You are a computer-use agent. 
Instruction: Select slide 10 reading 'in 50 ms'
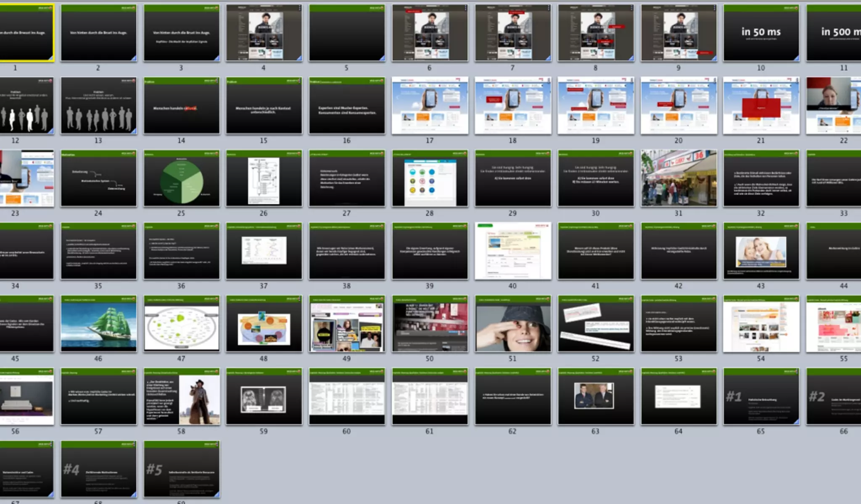pyautogui.click(x=761, y=33)
